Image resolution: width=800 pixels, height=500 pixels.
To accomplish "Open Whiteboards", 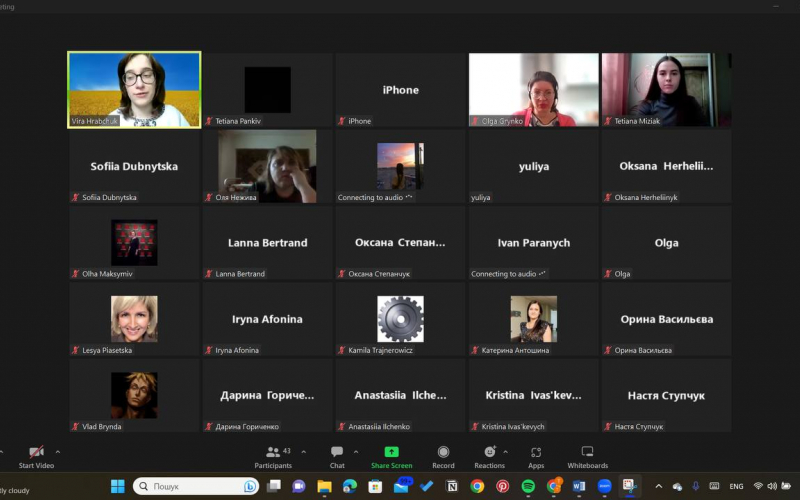I will (x=588, y=457).
